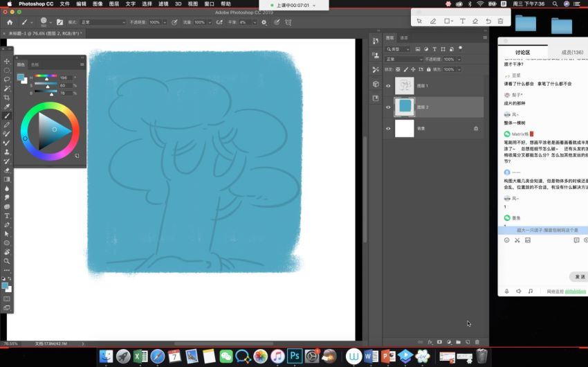Add layer style fx icon
The width and height of the screenshot is (588, 367).
(x=430, y=342)
